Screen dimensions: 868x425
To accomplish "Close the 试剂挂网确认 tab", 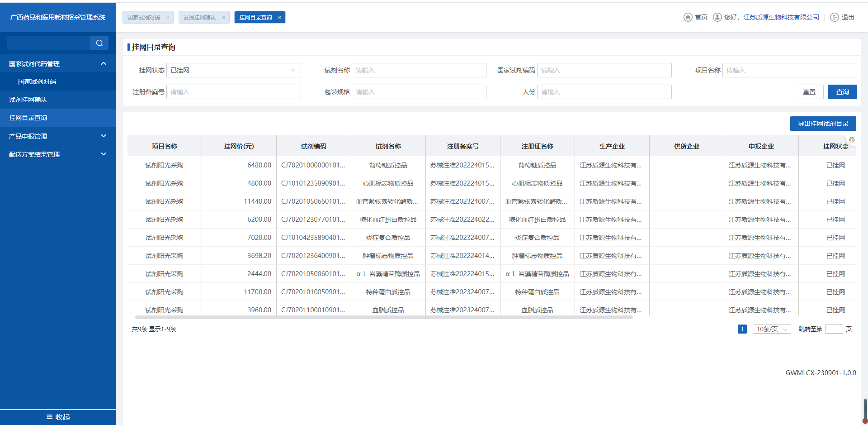I will click(x=223, y=17).
